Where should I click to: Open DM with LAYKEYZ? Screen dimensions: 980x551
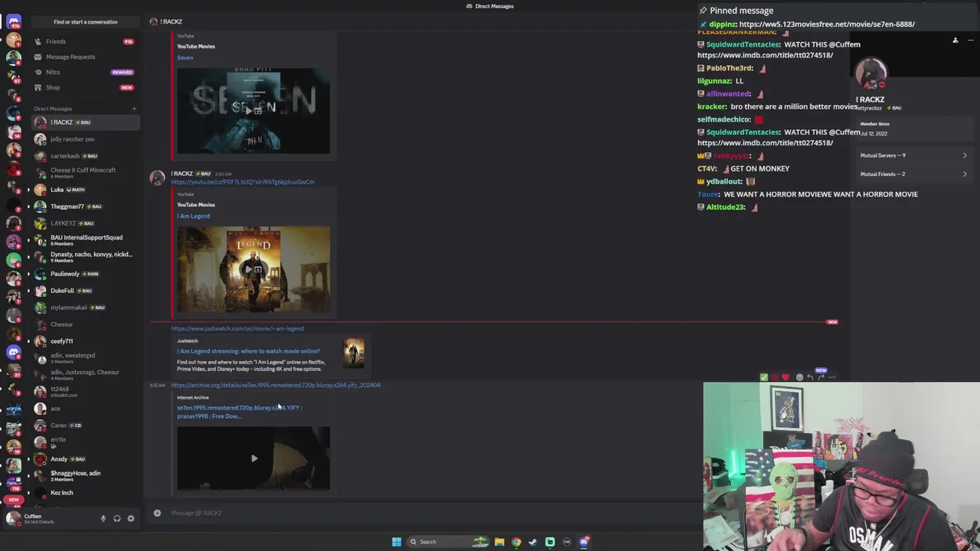(85, 223)
